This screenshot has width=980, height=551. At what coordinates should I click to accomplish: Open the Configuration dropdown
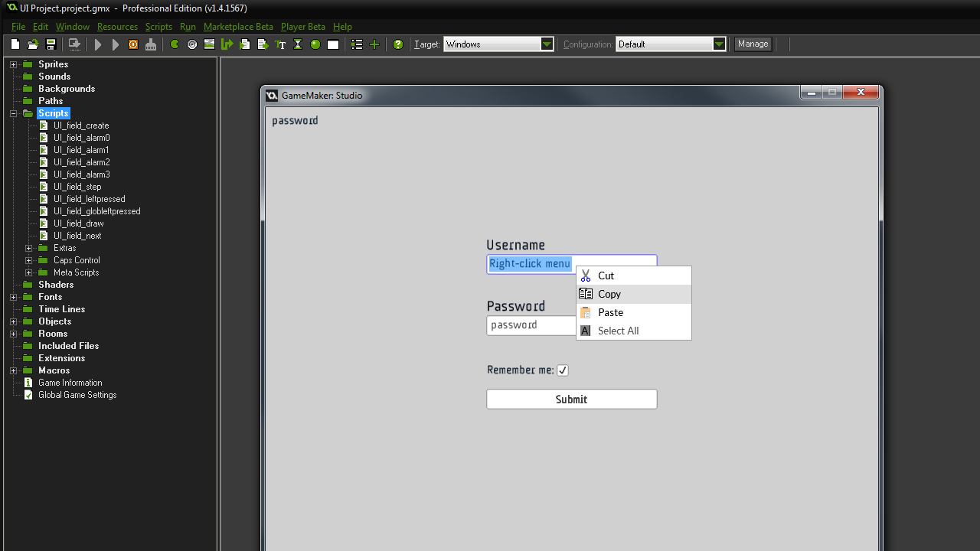click(x=719, y=44)
